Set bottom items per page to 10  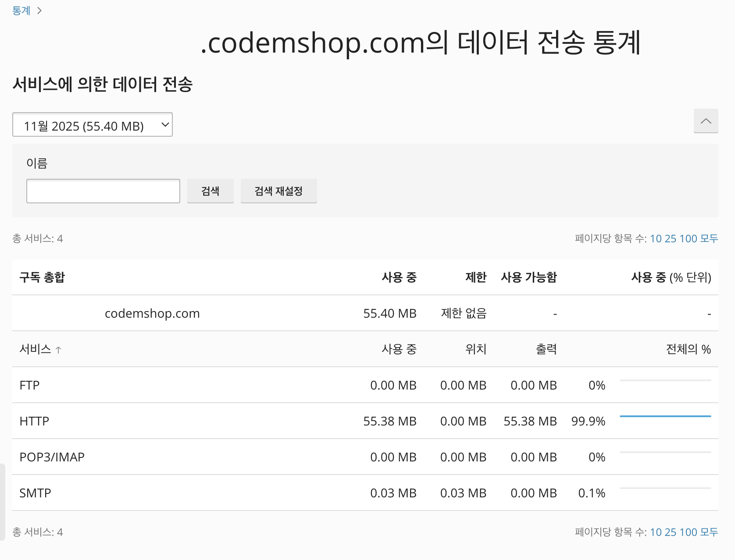pos(655,532)
